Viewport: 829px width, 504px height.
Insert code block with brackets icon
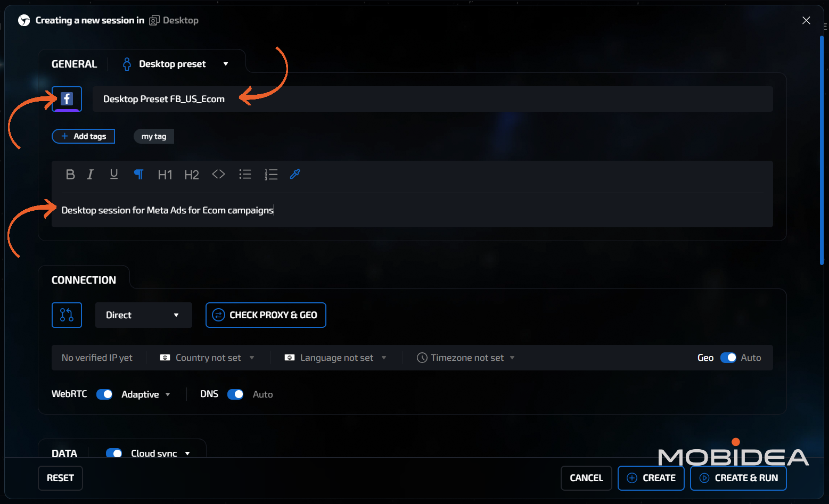point(218,175)
